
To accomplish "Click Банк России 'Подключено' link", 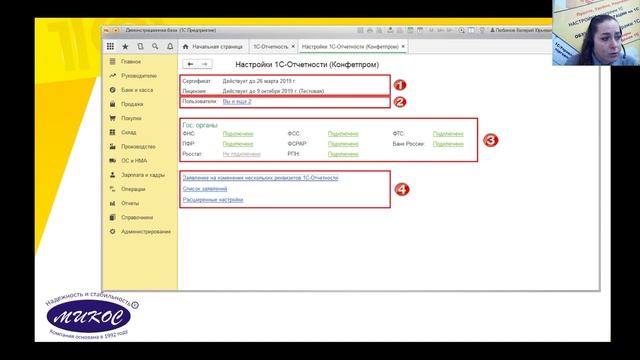I will click(x=448, y=144).
